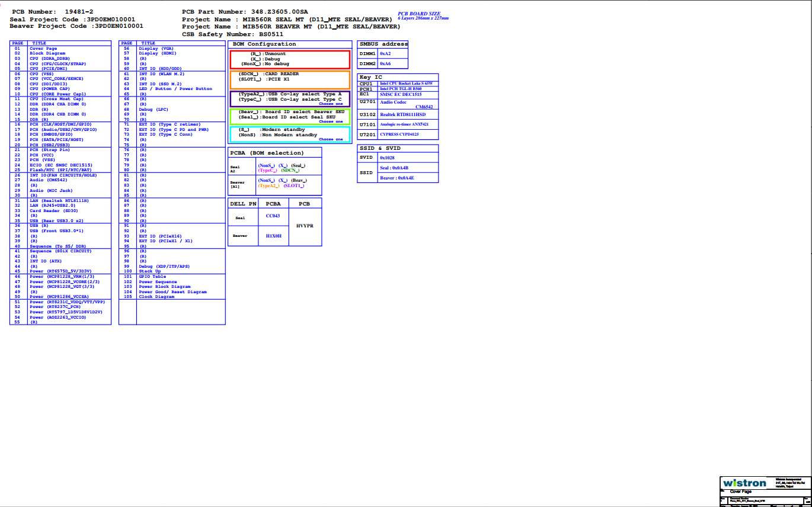This screenshot has height=507, width=812.
Task: Click 'EXT IO (Type C retimer)' entry
Action: click(x=170, y=124)
